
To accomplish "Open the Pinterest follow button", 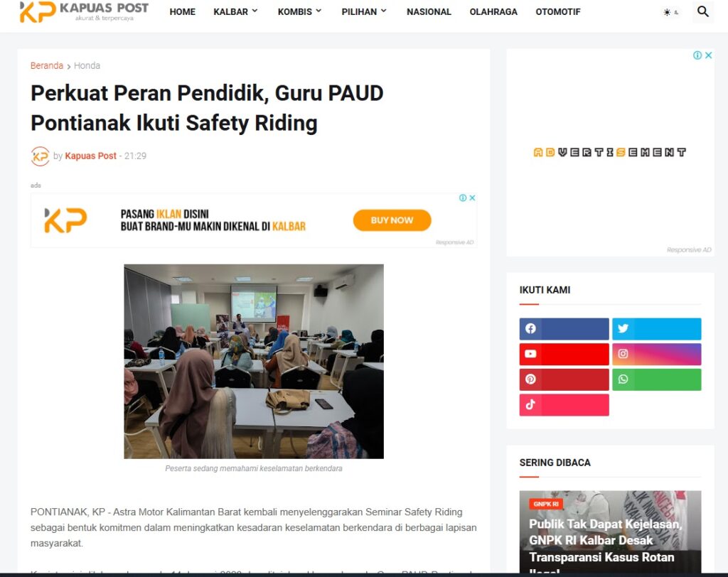I will 564,379.
